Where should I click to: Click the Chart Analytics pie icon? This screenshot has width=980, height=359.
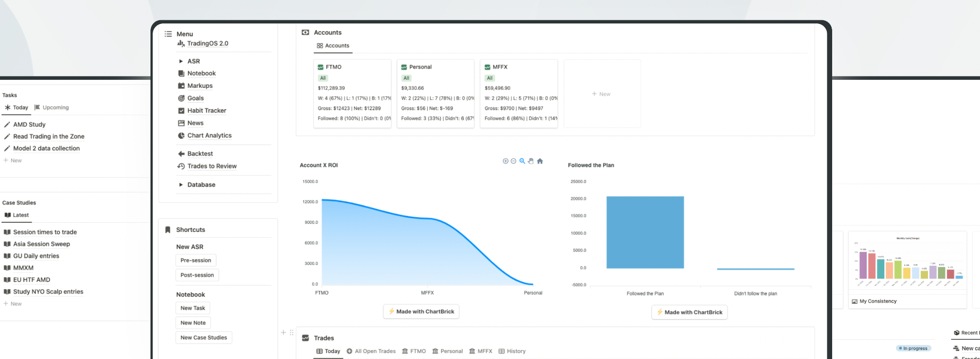click(x=181, y=136)
